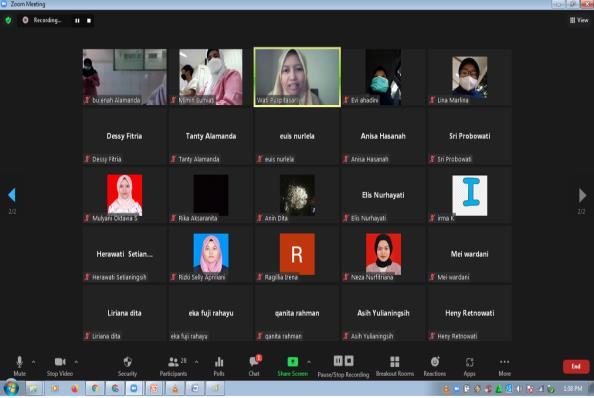Viewport: 594px width, 398px height.
Task: Select the Sri Probowati tile
Action: [470, 136]
